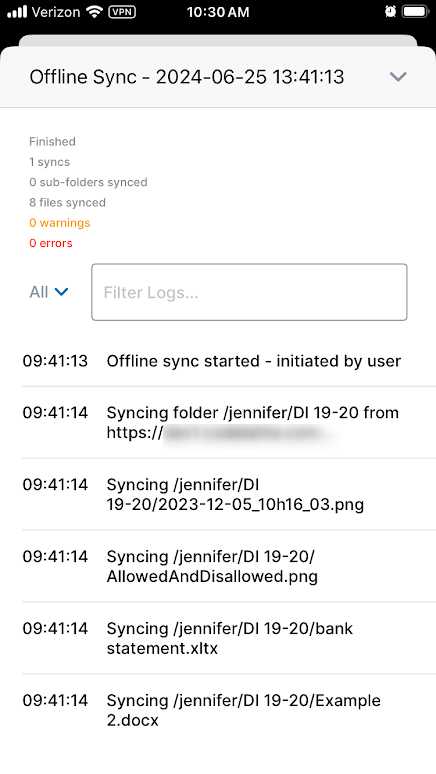Open the All log level dropdown
The image size is (436, 774).
pos(48,292)
